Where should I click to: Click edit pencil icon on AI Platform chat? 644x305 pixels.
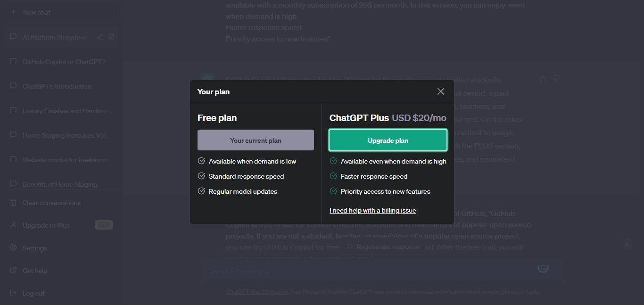100,37
